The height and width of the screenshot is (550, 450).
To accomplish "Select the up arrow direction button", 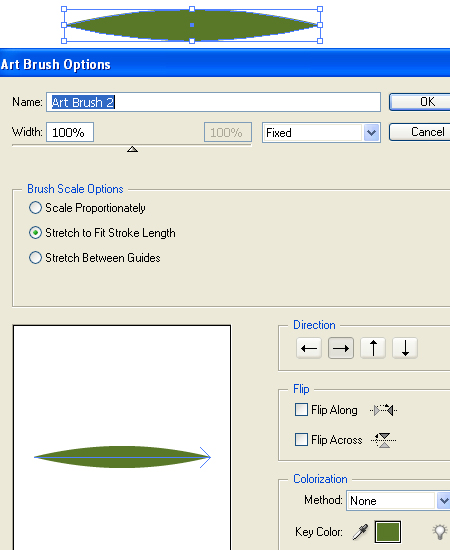I will point(373,348).
